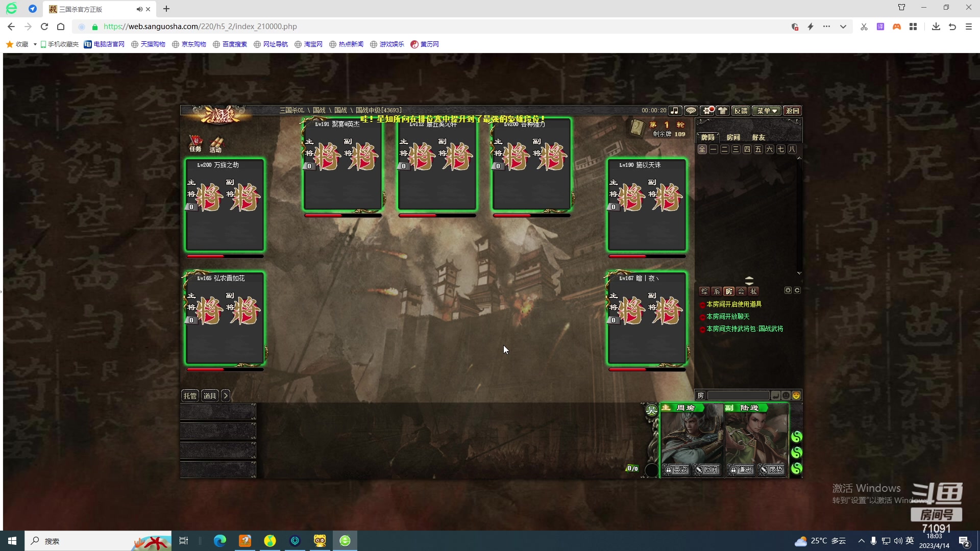Click the 吴 kingdom badge
The image size is (980, 551).
[652, 410]
